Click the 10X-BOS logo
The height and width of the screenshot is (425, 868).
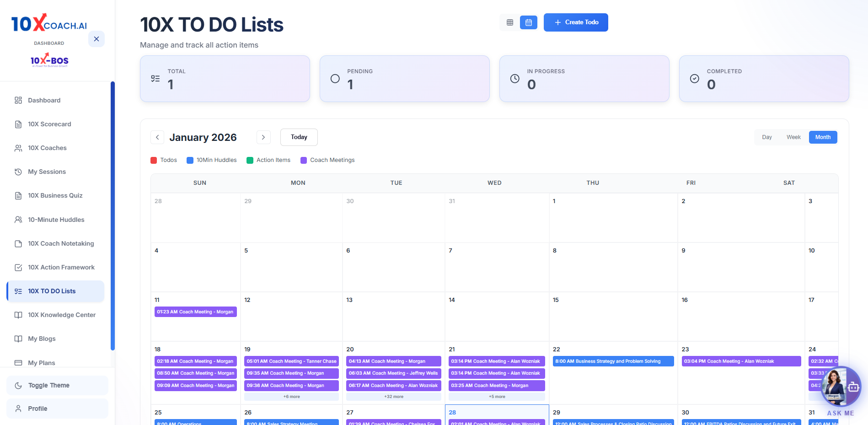click(49, 60)
